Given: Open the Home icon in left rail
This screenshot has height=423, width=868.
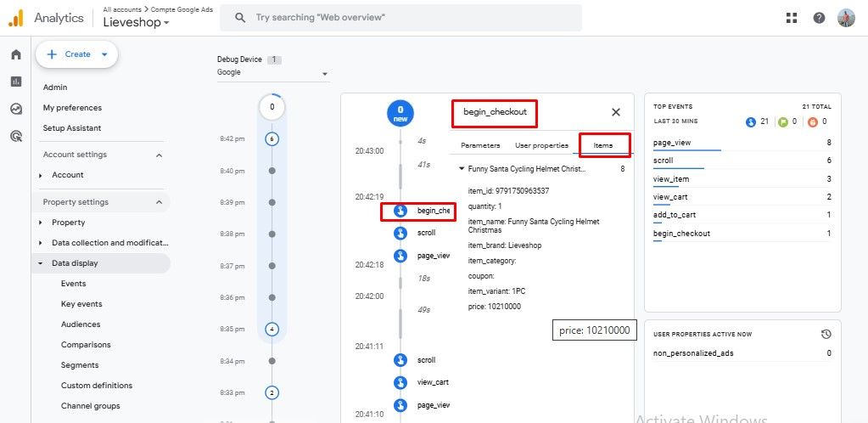Looking at the screenshot, I should pos(15,54).
